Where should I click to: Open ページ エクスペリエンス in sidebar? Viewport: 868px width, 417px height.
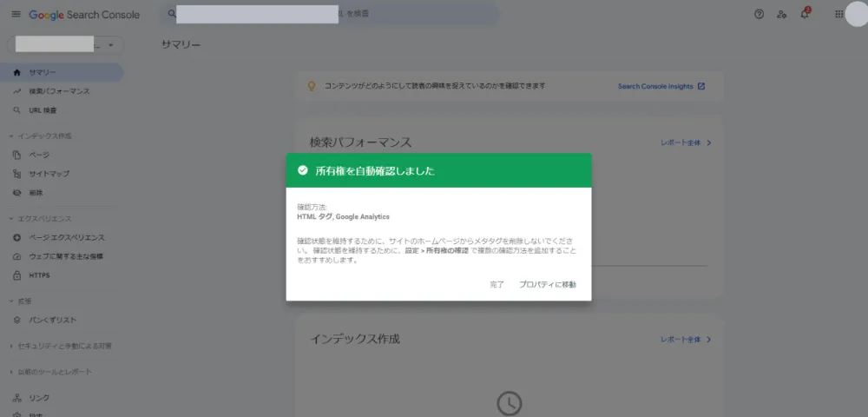pos(62,237)
